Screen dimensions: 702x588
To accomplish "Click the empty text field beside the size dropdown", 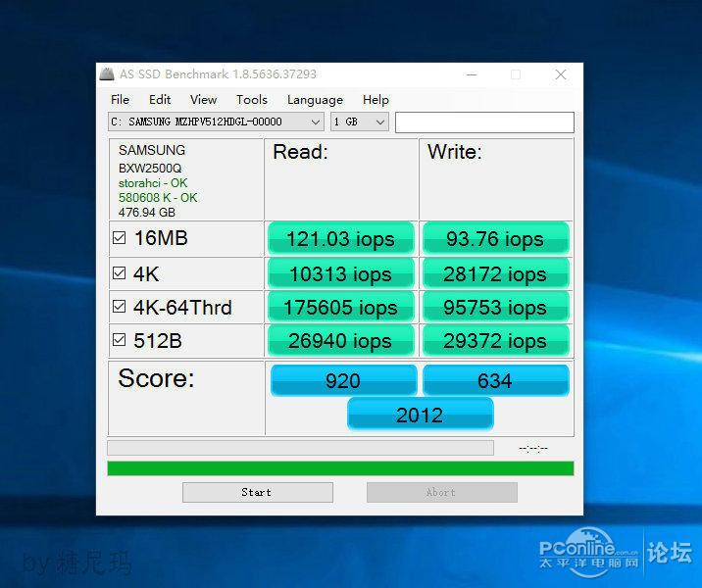I will (x=484, y=122).
